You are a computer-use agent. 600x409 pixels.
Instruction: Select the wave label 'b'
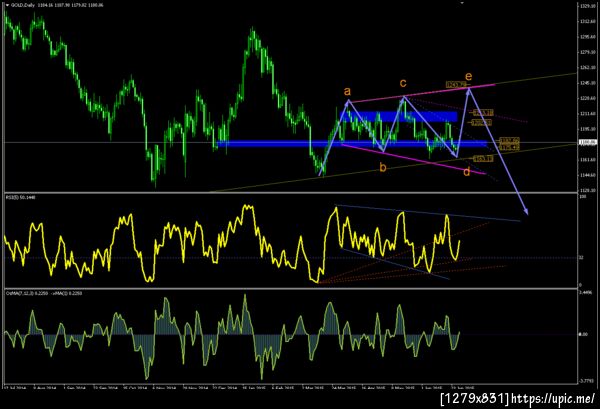383,167
